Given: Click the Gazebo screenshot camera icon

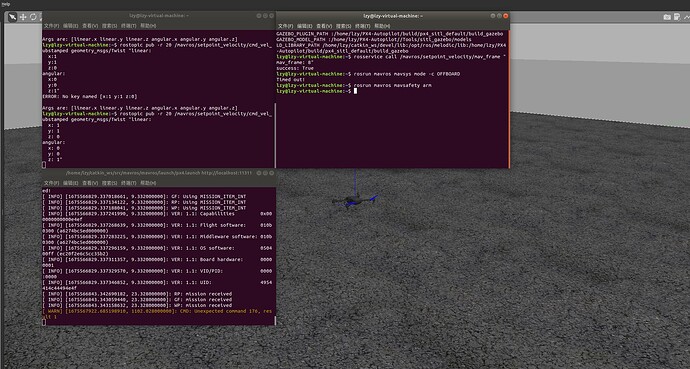Looking at the screenshot, I should 667,17.
